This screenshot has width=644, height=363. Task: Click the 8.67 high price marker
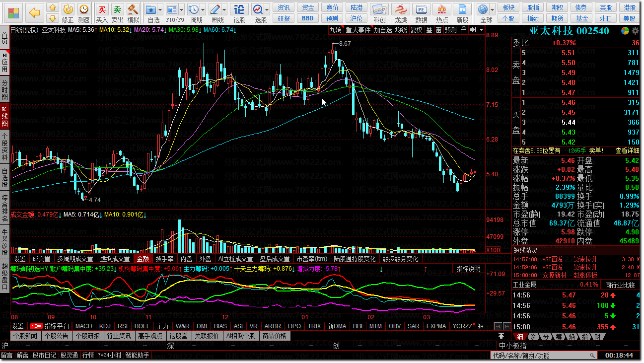click(x=345, y=44)
